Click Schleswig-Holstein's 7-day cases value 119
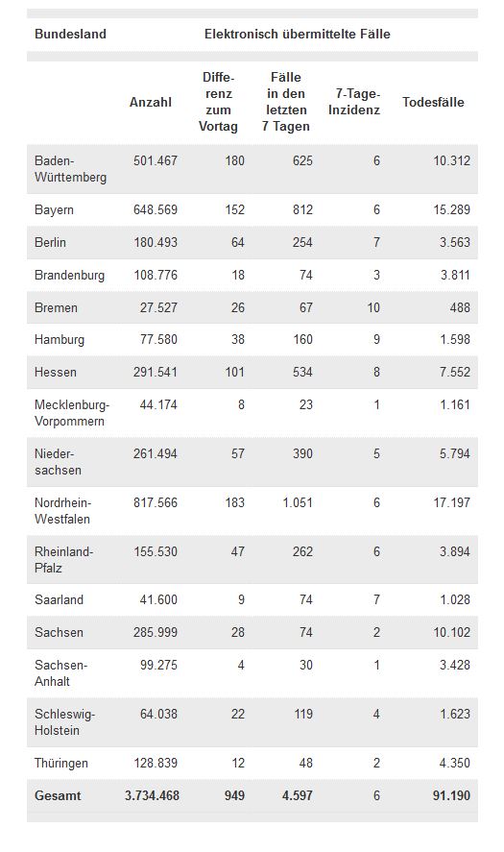Screen dimensions: 504x852 point(303,714)
